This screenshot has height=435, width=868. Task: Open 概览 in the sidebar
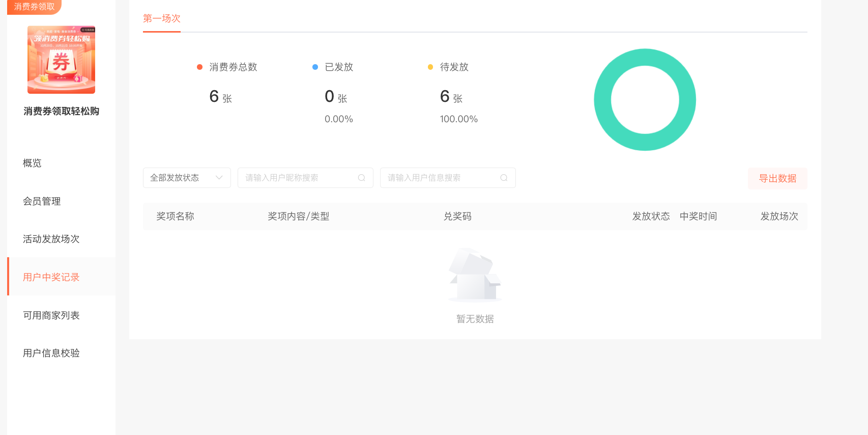click(32, 163)
